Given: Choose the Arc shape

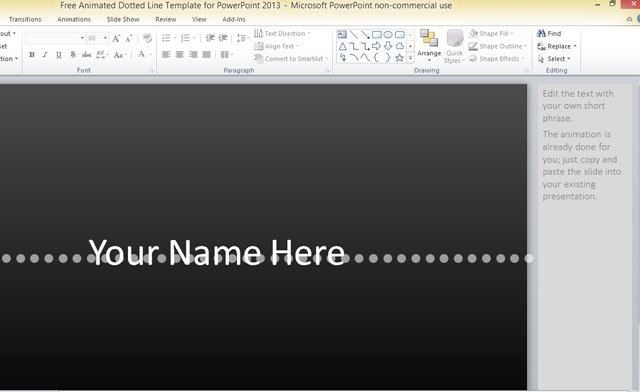Looking at the screenshot, I should coord(354,58).
